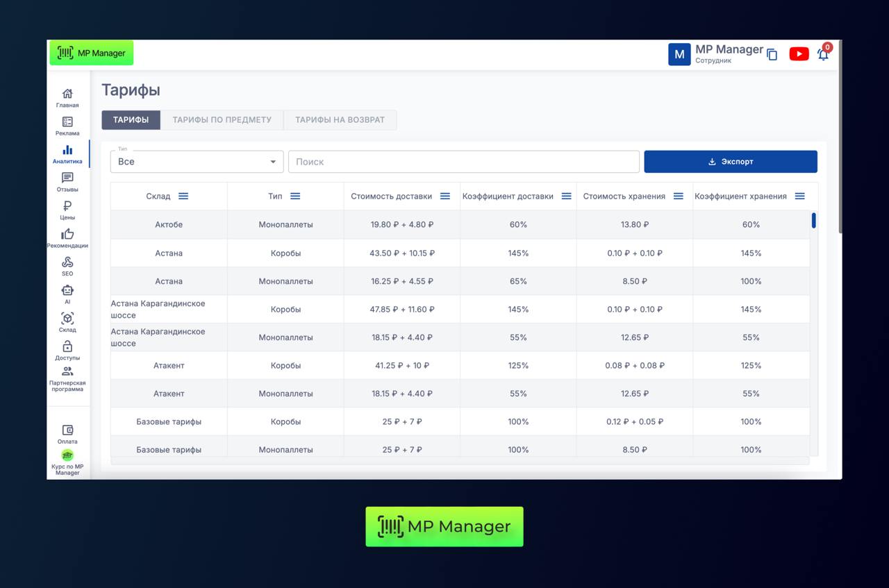Image resolution: width=889 pixels, height=588 pixels.
Task: Open the Реклама section in sidebar
Action: pos(67,123)
